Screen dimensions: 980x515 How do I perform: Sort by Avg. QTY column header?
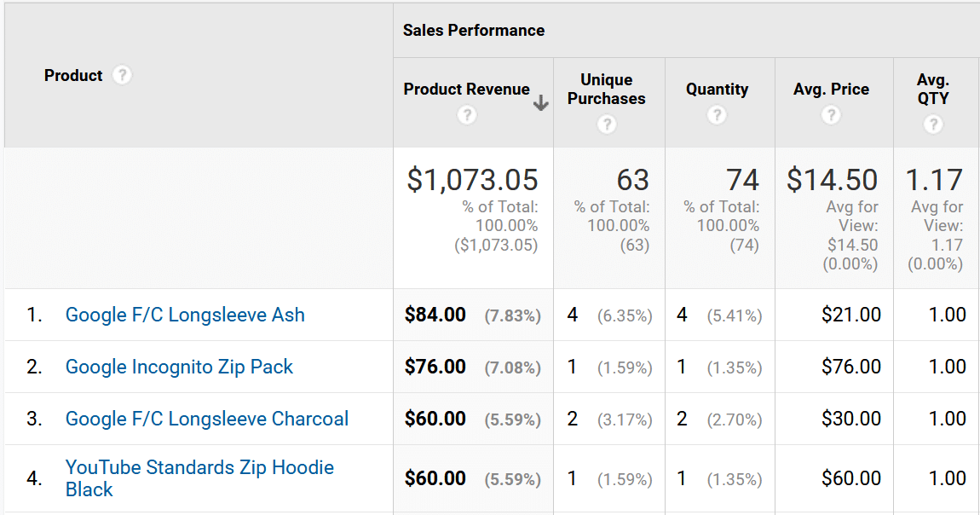click(x=933, y=90)
